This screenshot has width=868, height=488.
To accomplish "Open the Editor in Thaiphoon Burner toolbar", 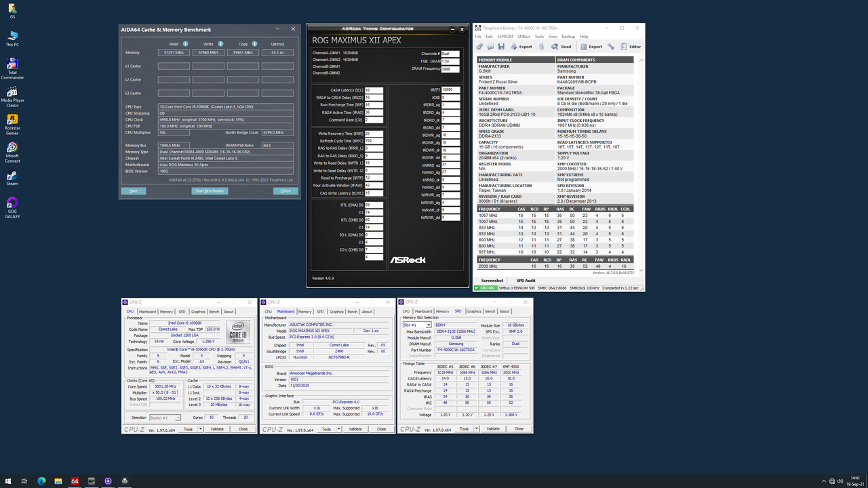I will click(x=631, y=47).
